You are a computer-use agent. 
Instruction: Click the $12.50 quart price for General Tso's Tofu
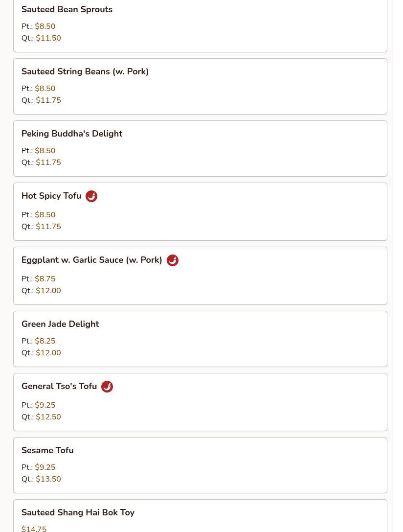click(48, 417)
